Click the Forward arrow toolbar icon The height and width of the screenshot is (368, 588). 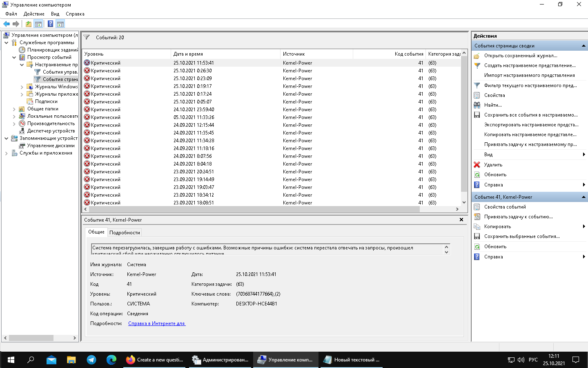[x=16, y=24]
